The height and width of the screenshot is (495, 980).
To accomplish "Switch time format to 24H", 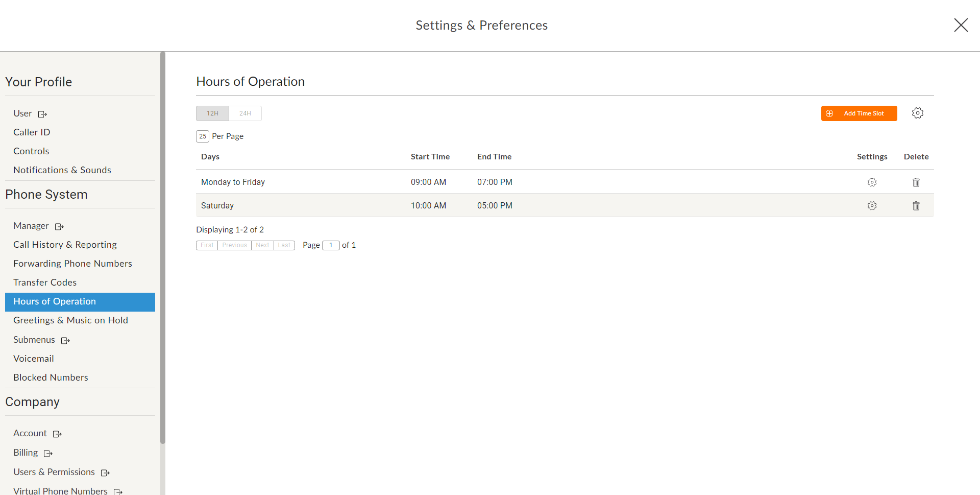I will 245,113.
